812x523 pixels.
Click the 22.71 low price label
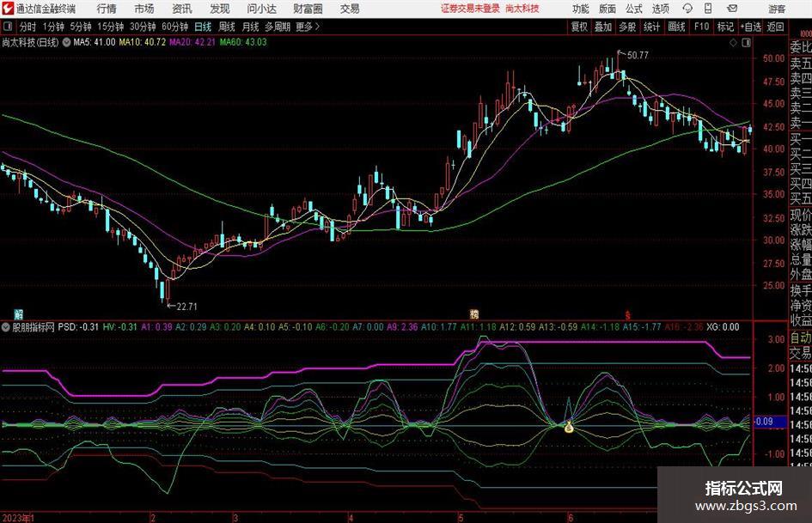(186, 307)
